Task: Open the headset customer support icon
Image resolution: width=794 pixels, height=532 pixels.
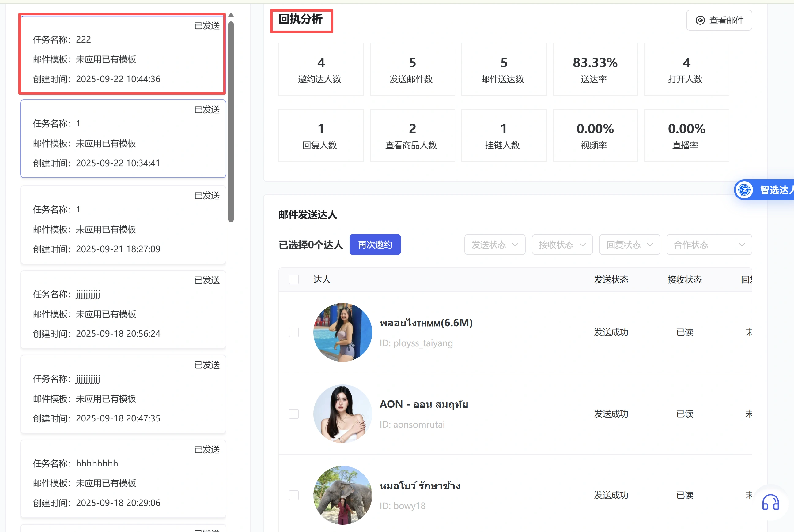Action: tap(770, 502)
